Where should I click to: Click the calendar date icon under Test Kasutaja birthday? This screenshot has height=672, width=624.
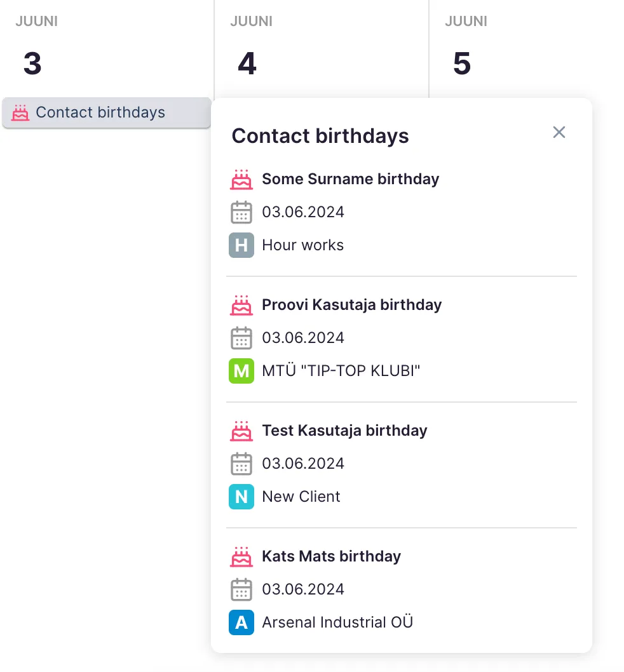pyautogui.click(x=241, y=464)
